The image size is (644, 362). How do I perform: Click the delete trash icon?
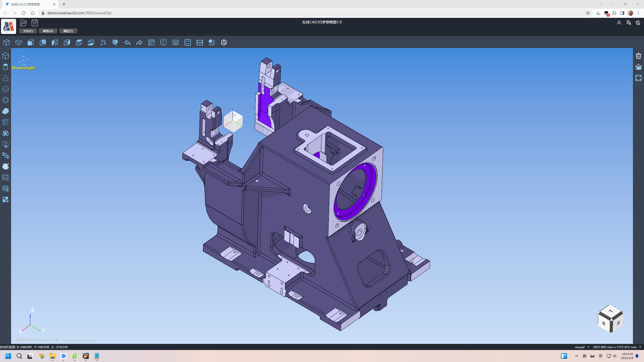pyautogui.click(x=638, y=56)
